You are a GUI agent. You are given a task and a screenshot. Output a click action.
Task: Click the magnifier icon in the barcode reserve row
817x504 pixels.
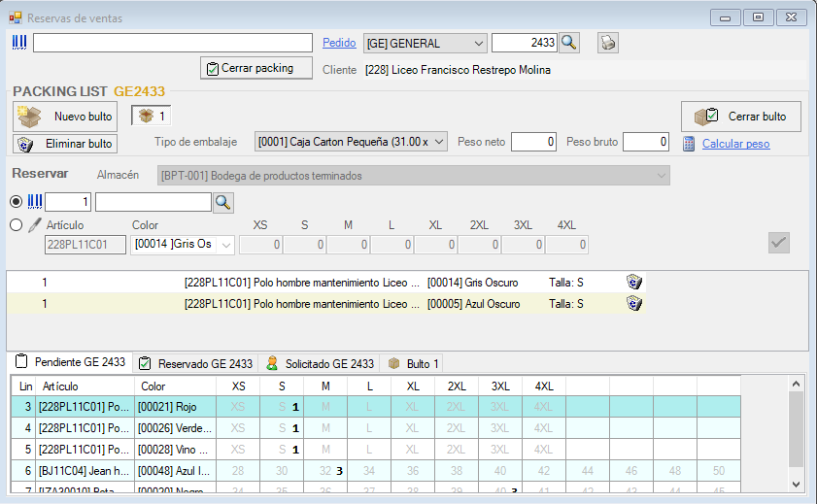point(223,202)
